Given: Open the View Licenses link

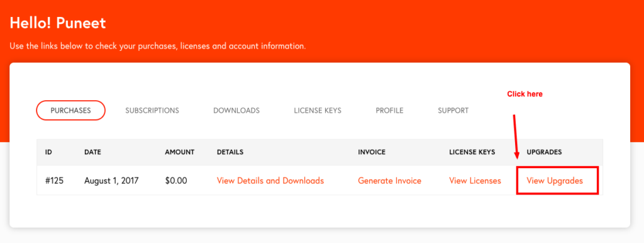Looking at the screenshot, I should tap(475, 181).
